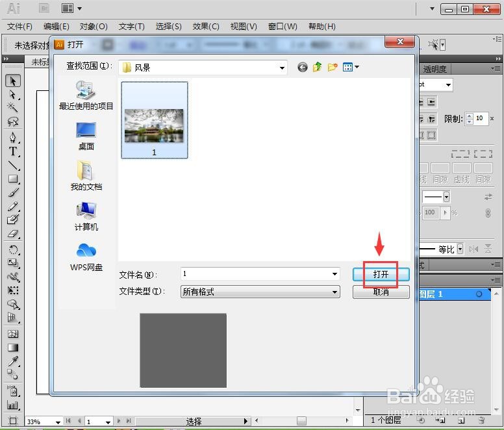Select the Pencil tool
Image resolution: width=504 pixels, height=430 pixels.
click(13, 206)
